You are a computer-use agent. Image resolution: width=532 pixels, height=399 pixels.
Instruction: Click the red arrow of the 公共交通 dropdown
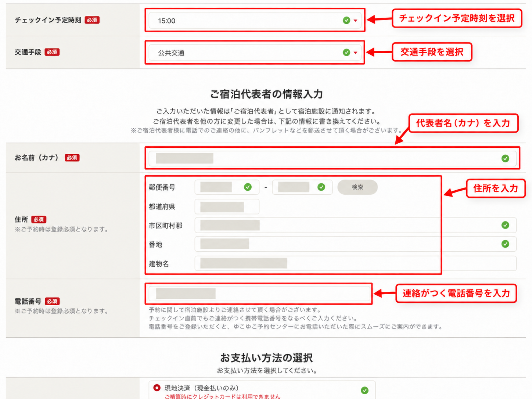coord(355,53)
